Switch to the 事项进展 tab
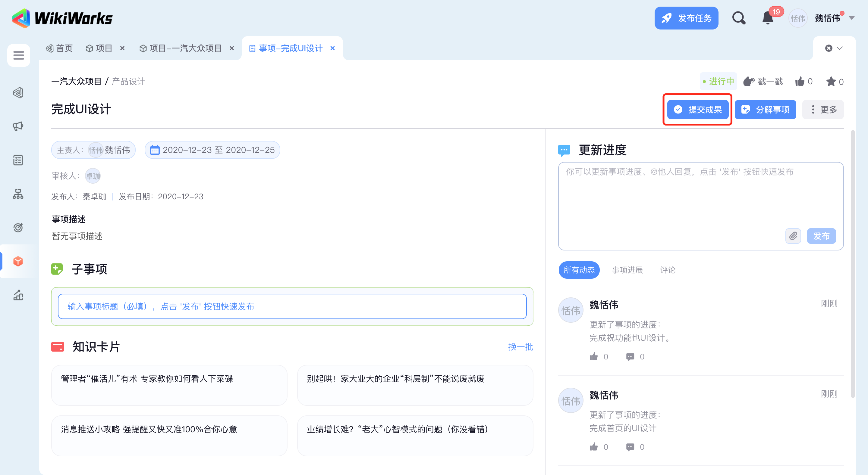Viewport: 868px width, 475px height. point(627,270)
